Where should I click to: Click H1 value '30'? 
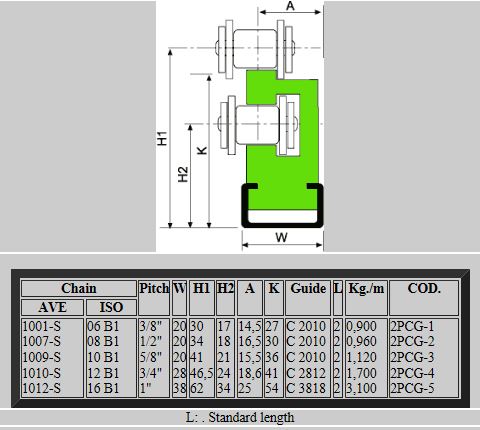point(197,326)
